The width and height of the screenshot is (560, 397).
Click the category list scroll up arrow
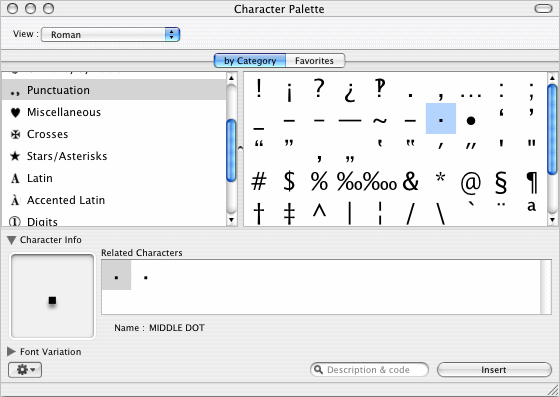tap(231, 78)
